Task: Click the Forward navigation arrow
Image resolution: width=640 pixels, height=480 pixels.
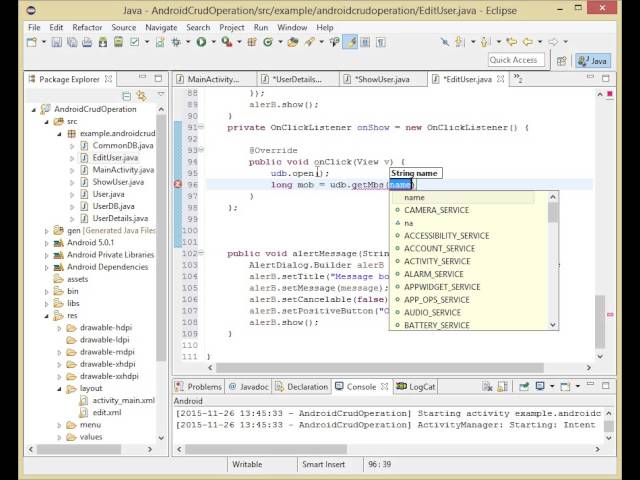Action: pos(553,42)
